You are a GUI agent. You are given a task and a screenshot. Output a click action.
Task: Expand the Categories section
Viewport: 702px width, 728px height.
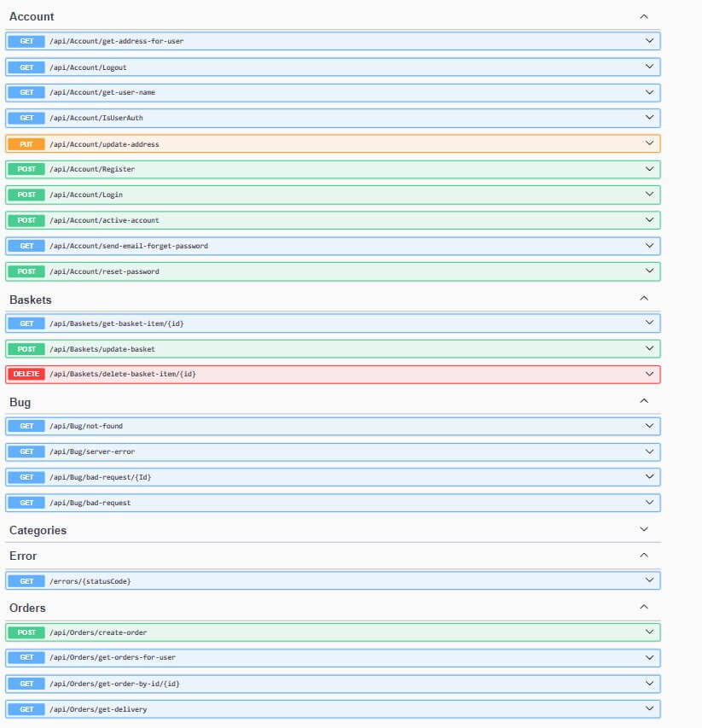click(x=644, y=530)
